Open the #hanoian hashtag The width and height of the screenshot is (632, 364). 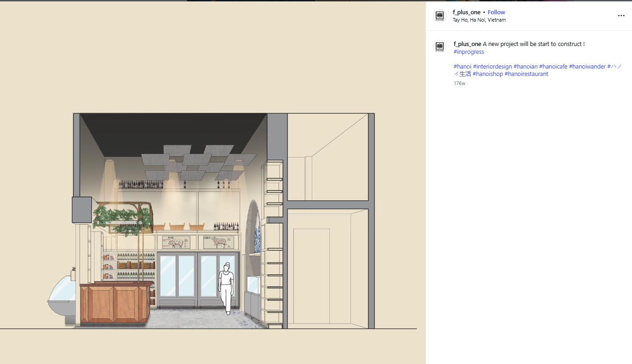click(525, 67)
